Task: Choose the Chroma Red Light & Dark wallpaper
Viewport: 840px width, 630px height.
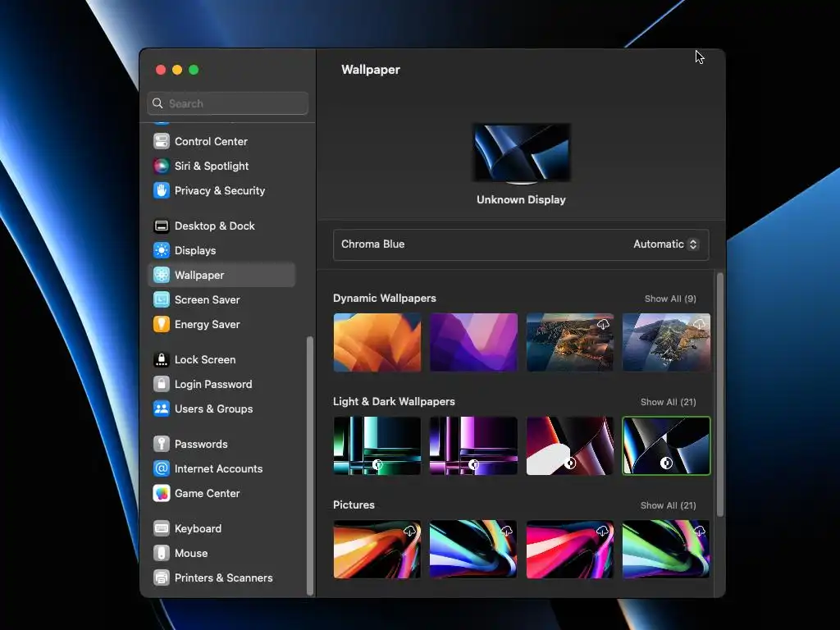Action: point(570,445)
